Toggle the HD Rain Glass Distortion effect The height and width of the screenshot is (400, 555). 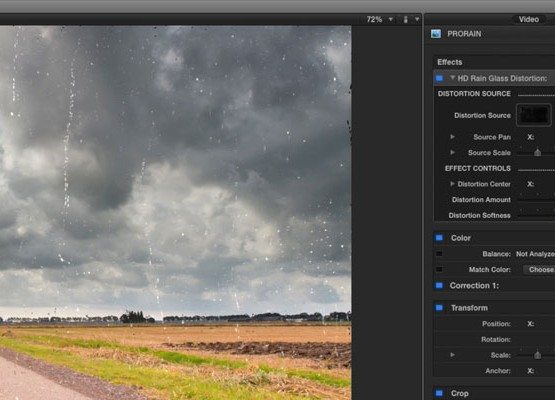pyautogui.click(x=439, y=78)
